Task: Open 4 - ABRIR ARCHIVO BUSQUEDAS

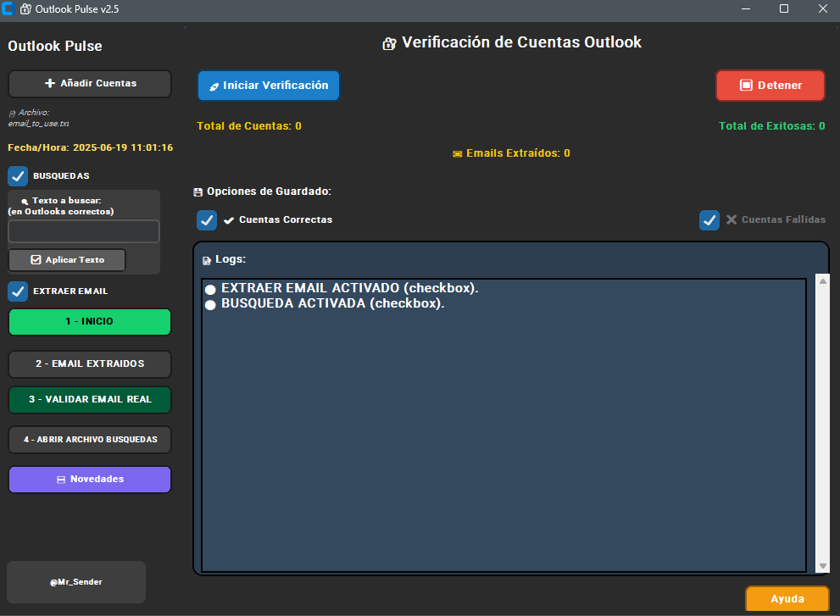Action: [x=89, y=439]
